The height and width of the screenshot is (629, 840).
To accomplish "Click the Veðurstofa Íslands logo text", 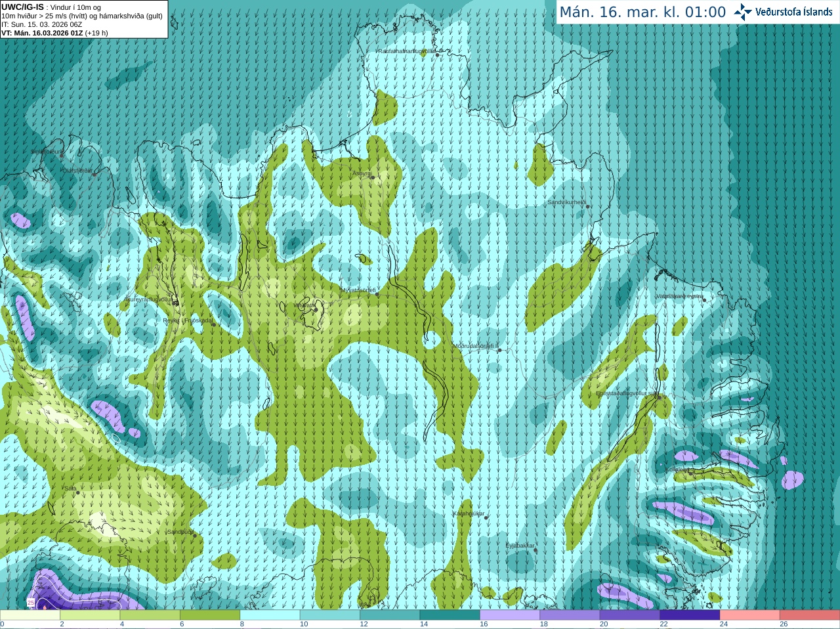I will click(794, 12).
